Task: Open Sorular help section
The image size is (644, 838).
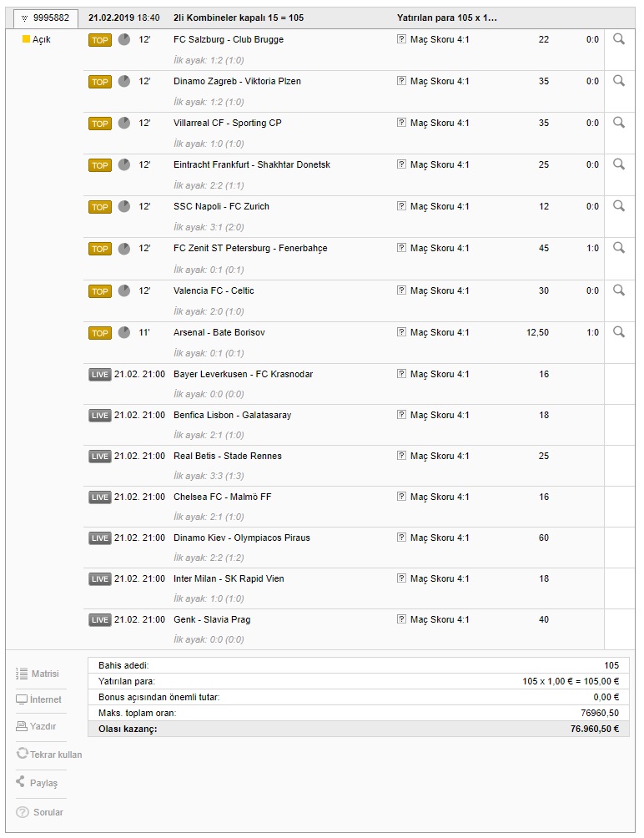Action: click(39, 812)
